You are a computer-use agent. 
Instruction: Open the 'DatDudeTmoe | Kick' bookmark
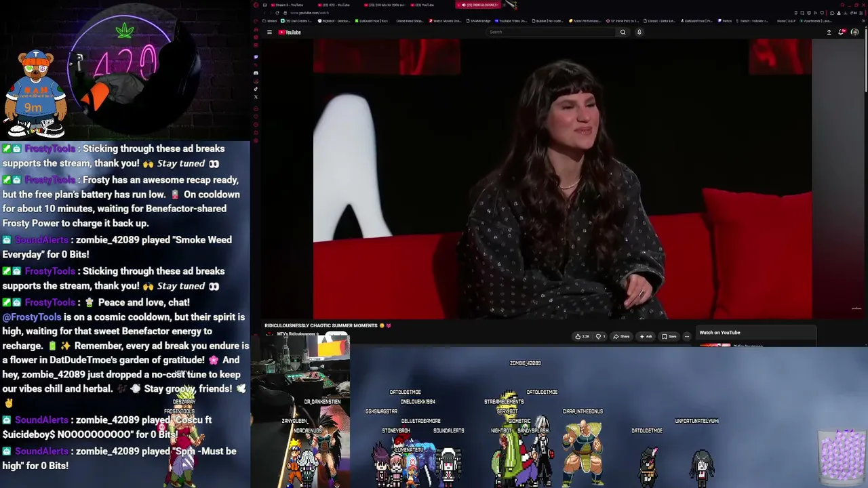[x=372, y=21]
